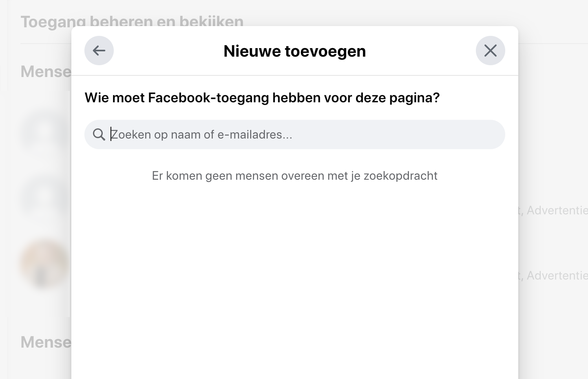Select the colored blurred profile photo avatar
The height and width of the screenshot is (379, 588).
[x=45, y=265]
